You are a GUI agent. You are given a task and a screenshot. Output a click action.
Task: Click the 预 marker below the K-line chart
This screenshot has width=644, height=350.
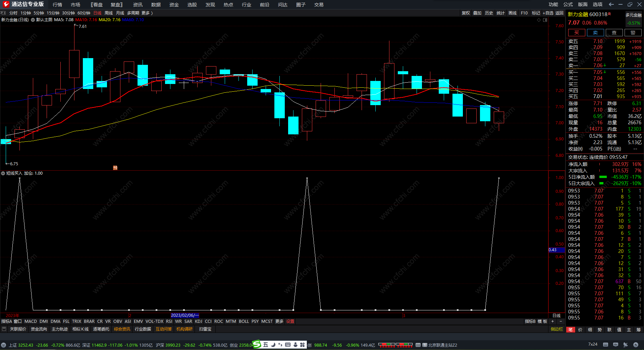(x=115, y=168)
